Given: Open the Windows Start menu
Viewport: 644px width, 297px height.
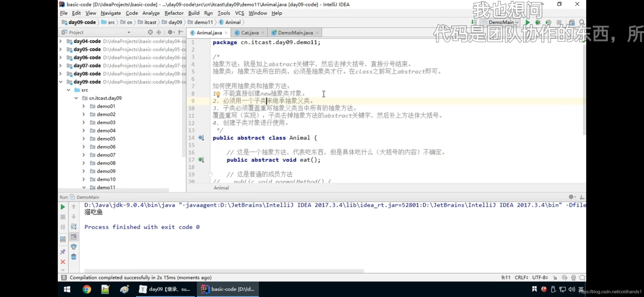Looking at the screenshot, I should 67,289.
